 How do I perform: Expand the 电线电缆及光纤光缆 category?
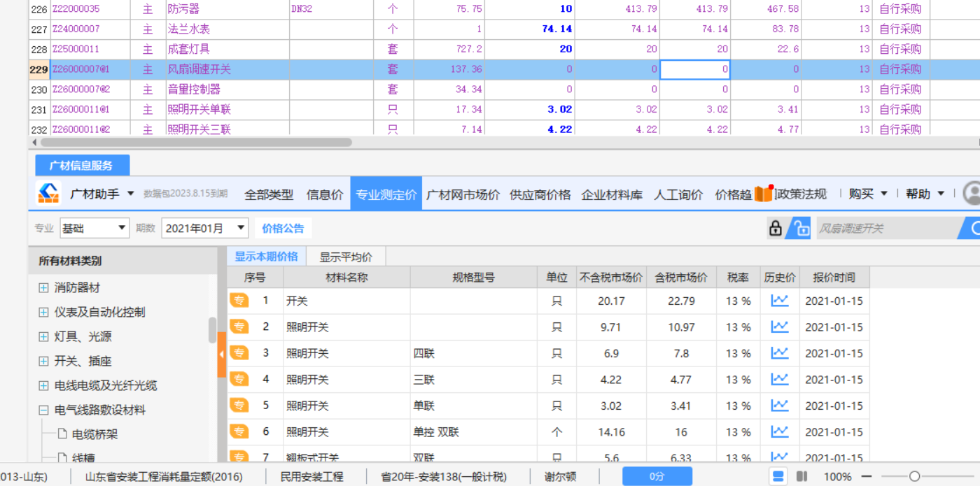click(x=43, y=385)
